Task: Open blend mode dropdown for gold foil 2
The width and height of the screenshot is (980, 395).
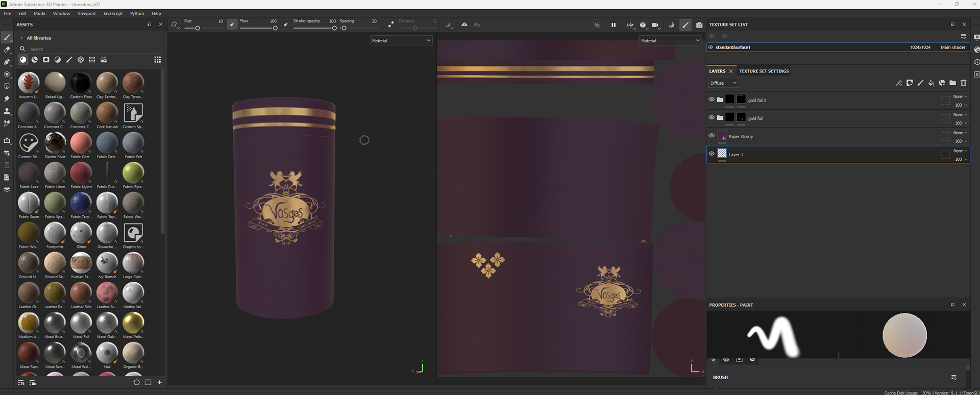Action: 960,96
